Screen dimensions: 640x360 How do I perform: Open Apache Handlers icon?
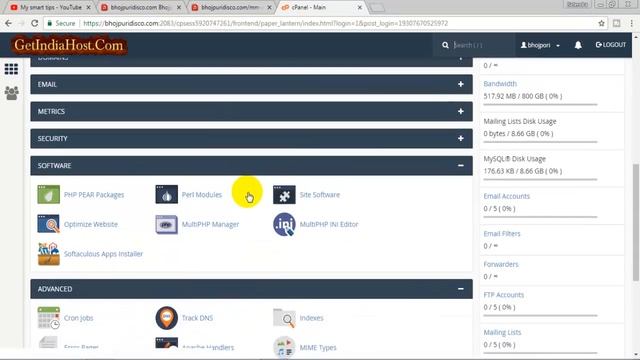click(167, 343)
